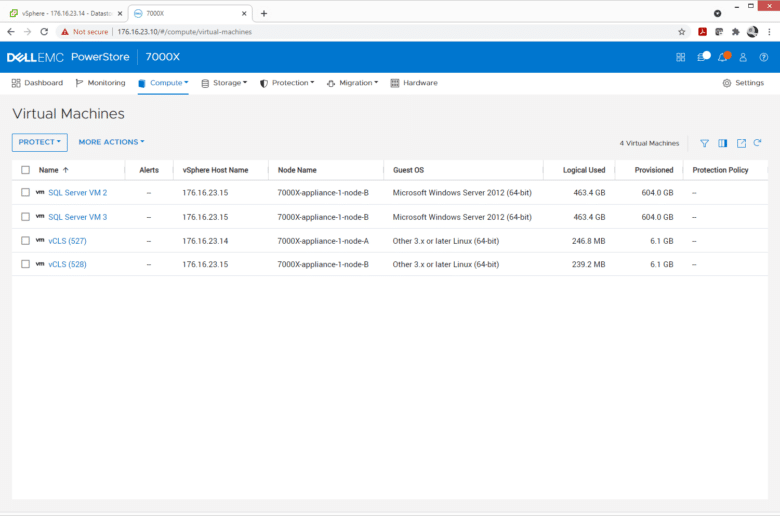Switch to the vSphere browser tab

click(x=66, y=13)
